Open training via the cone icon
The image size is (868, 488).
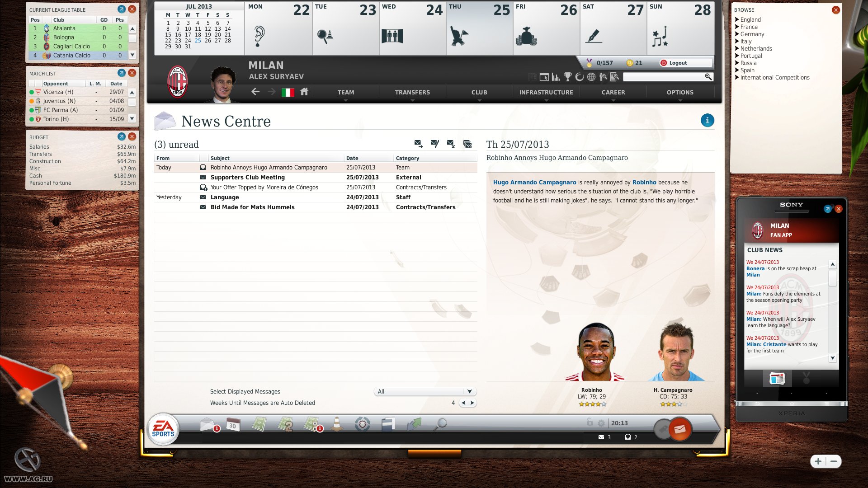coord(337,425)
